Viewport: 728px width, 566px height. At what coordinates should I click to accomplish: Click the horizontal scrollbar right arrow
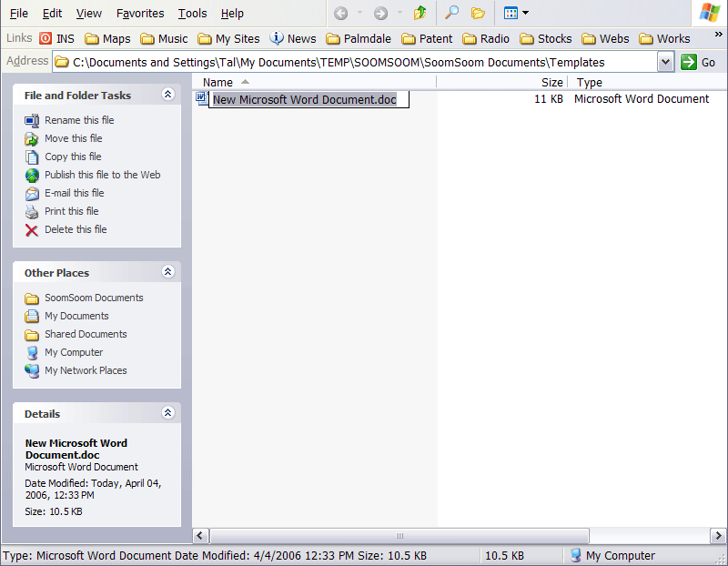coord(718,535)
